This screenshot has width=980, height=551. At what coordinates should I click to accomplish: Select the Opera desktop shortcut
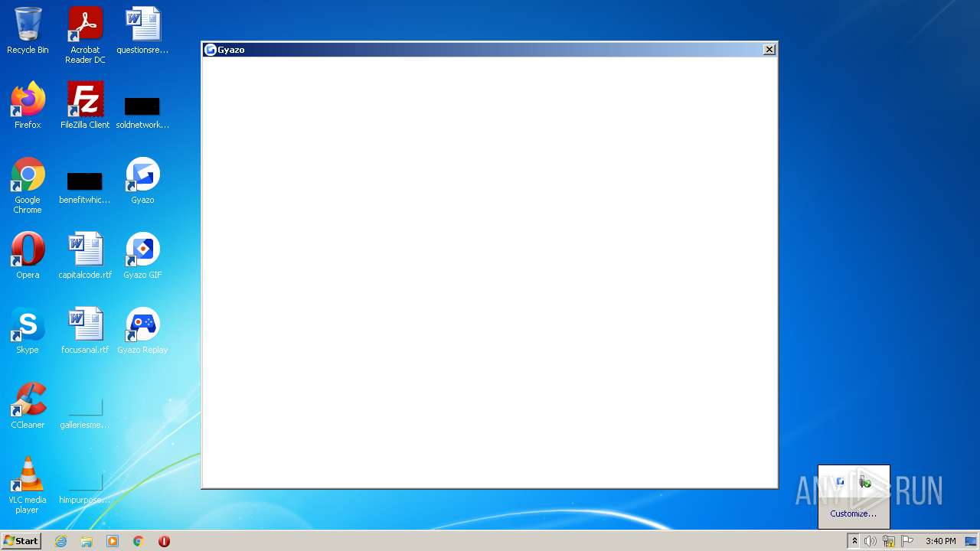(x=28, y=256)
